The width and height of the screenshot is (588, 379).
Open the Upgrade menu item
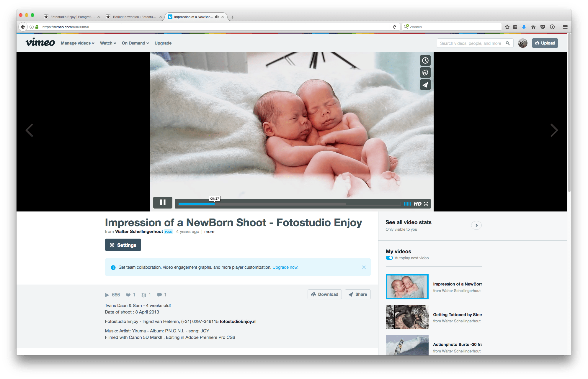click(163, 43)
